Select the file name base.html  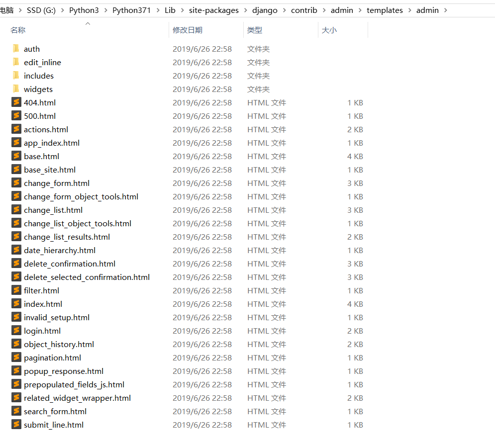point(41,157)
